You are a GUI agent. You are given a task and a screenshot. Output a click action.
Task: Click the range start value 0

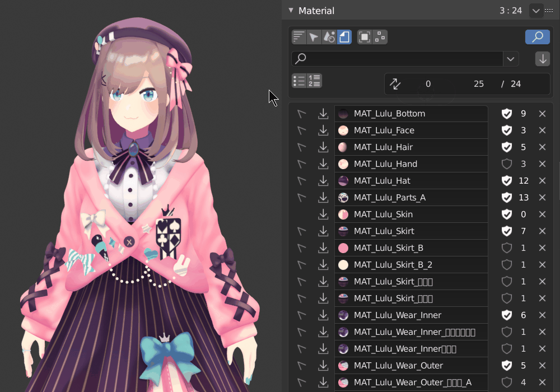pyautogui.click(x=428, y=84)
